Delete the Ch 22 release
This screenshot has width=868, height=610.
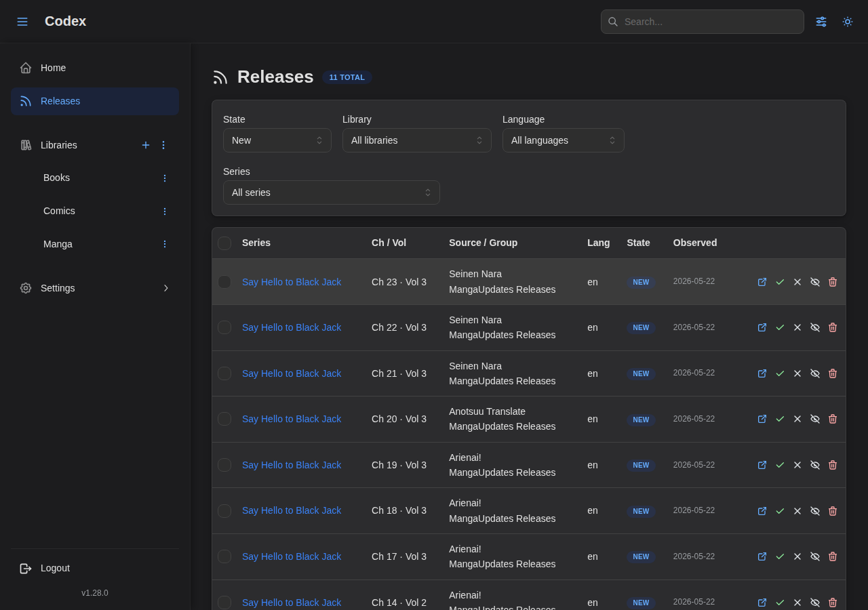coord(833,327)
